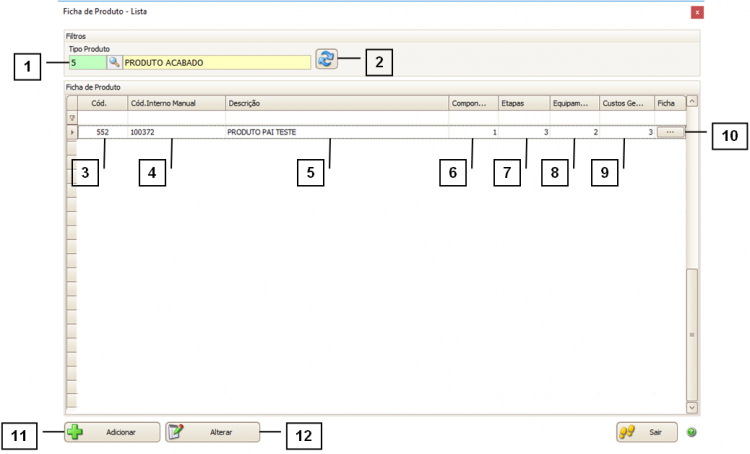The image size is (750, 454).
Task: Click the Descrição column header
Action: tap(335, 102)
